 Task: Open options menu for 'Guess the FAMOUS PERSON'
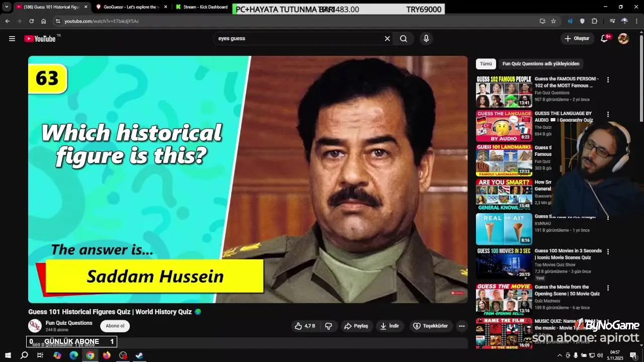(608, 80)
